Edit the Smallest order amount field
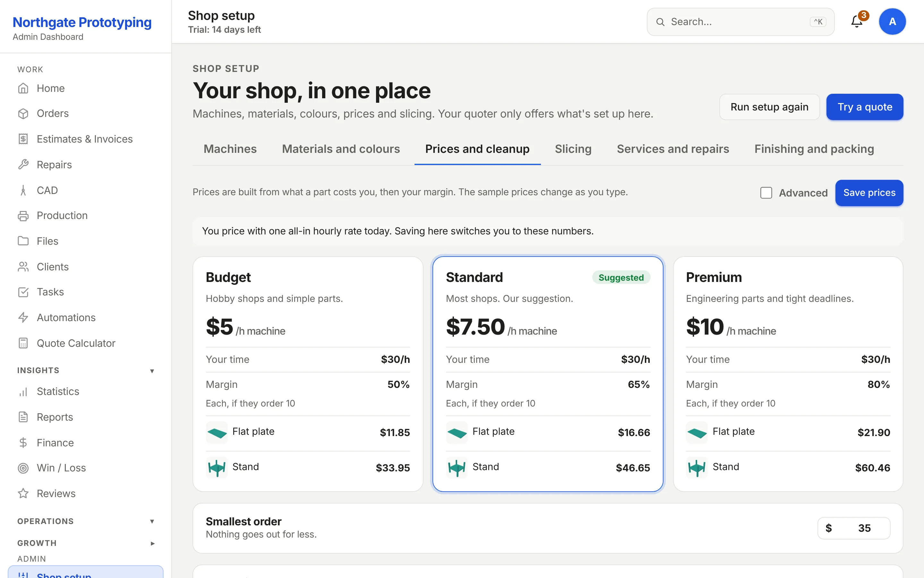The image size is (924, 578). [x=854, y=528]
